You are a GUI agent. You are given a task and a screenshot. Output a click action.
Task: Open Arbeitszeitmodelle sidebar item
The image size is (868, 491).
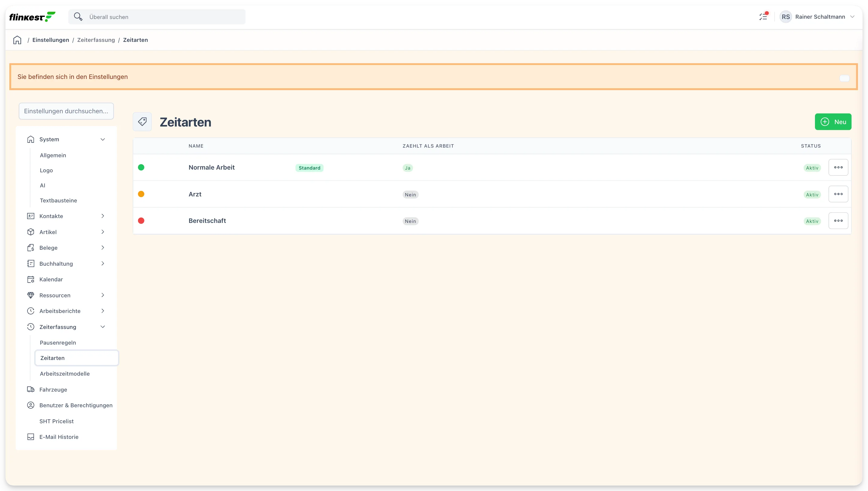click(x=65, y=373)
